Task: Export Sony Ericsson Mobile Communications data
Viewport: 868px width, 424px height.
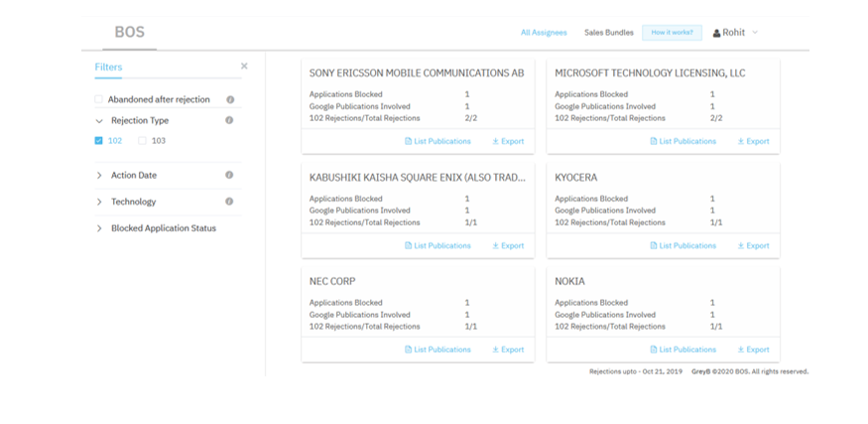Action: [x=508, y=141]
